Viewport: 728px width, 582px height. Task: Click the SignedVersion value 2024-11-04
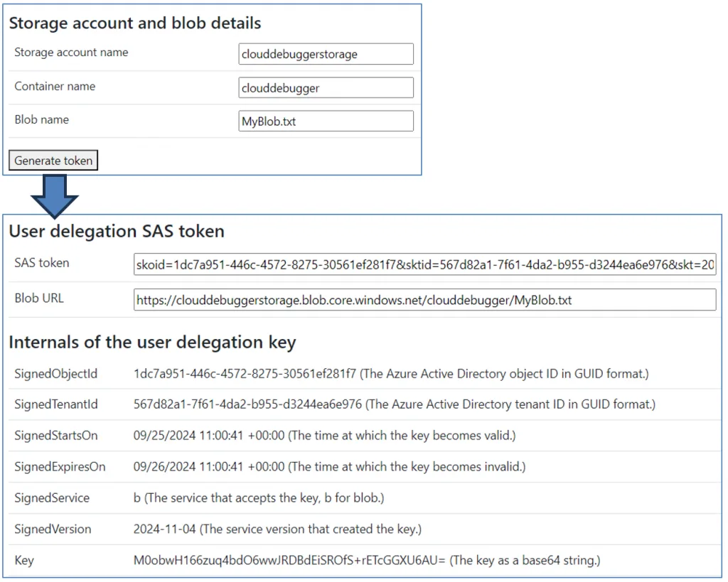point(164,529)
